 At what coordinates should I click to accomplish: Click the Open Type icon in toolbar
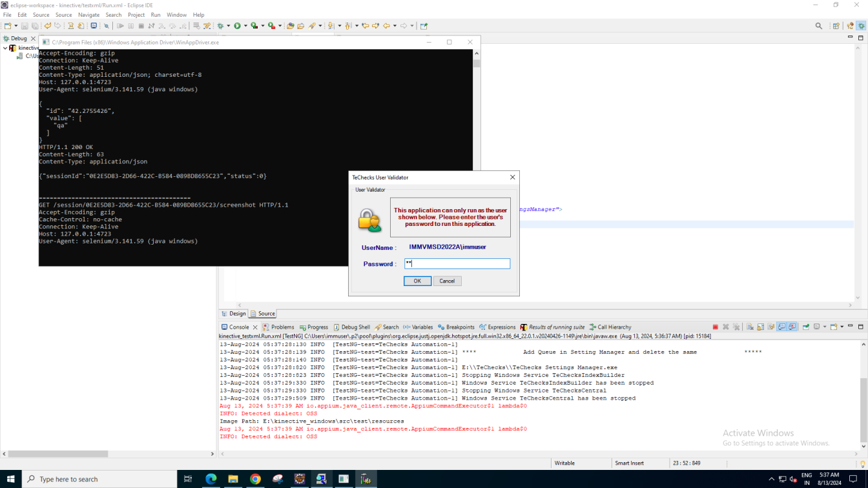[x=290, y=26]
